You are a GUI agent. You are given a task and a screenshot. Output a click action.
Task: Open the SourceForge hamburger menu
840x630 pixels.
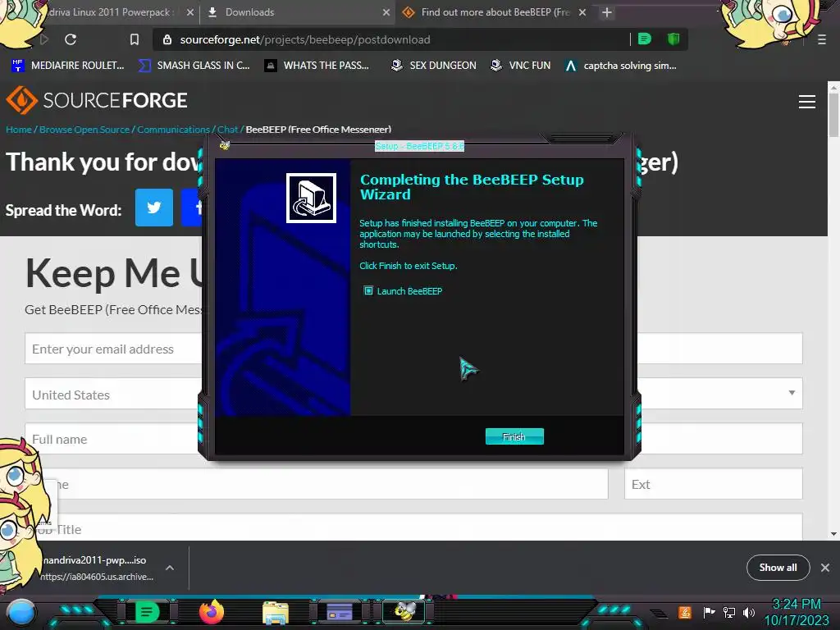click(807, 102)
